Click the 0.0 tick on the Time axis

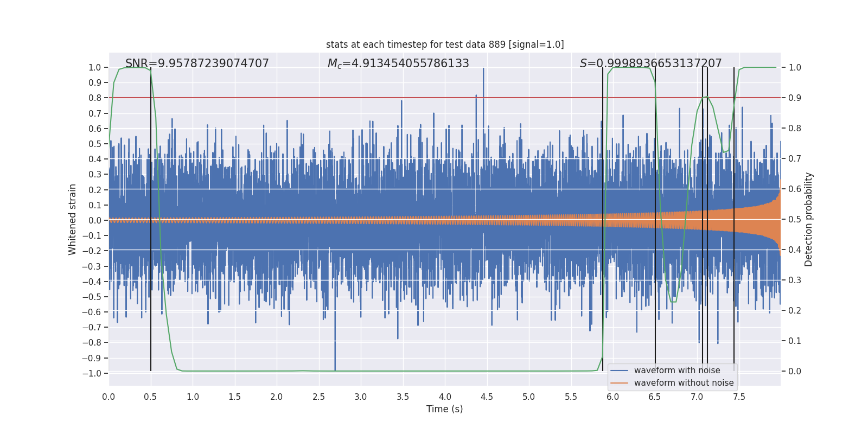point(108,397)
